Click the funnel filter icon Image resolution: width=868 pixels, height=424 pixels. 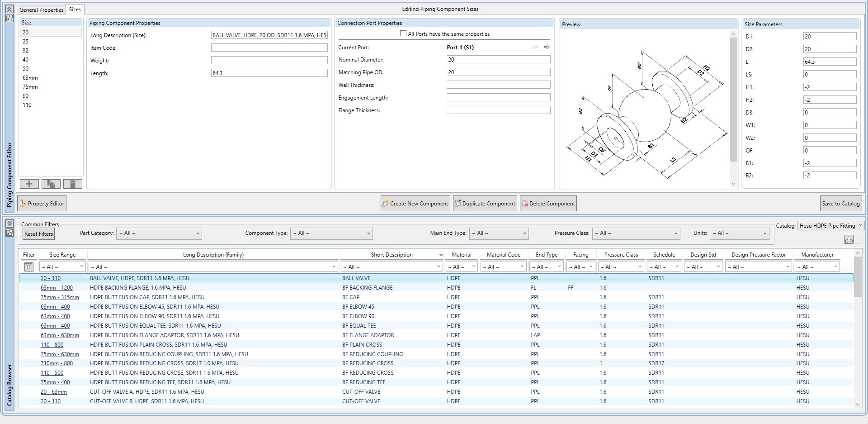pos(28,267)
